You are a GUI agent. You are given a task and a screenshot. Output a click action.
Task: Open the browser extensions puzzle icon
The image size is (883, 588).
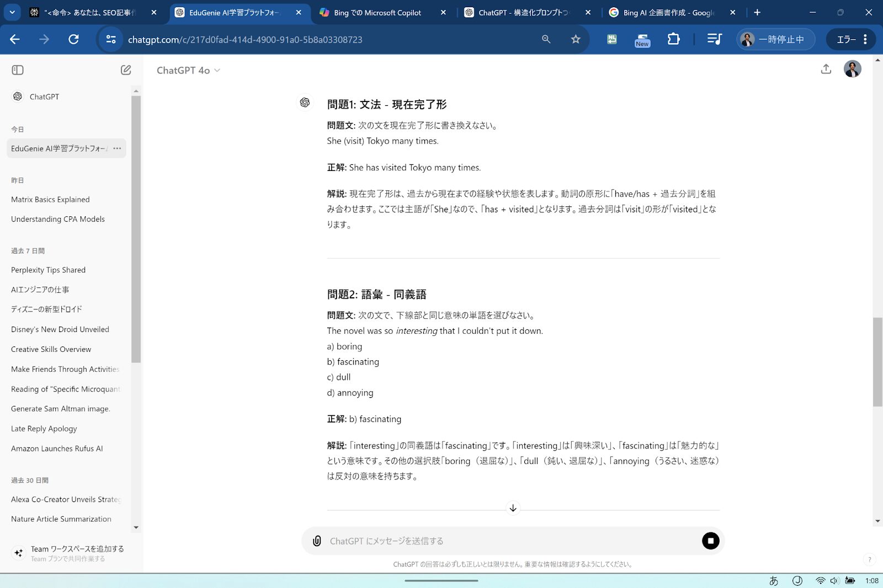(x=673, y=39)
